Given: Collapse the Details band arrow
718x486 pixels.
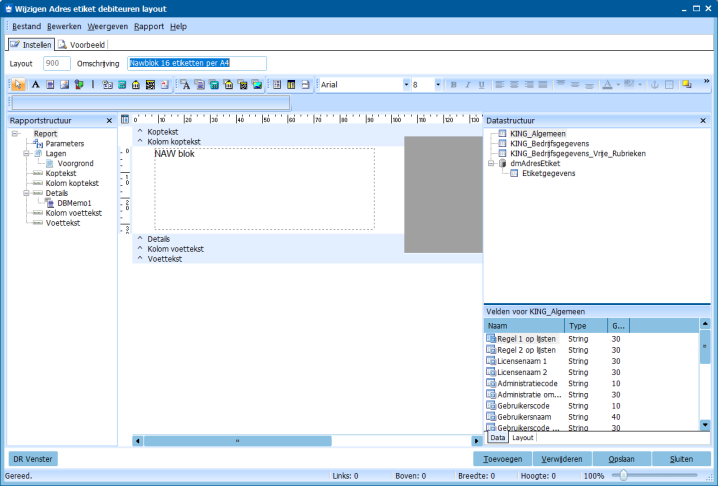Looking at the screenshot, I should pos(139,239).
